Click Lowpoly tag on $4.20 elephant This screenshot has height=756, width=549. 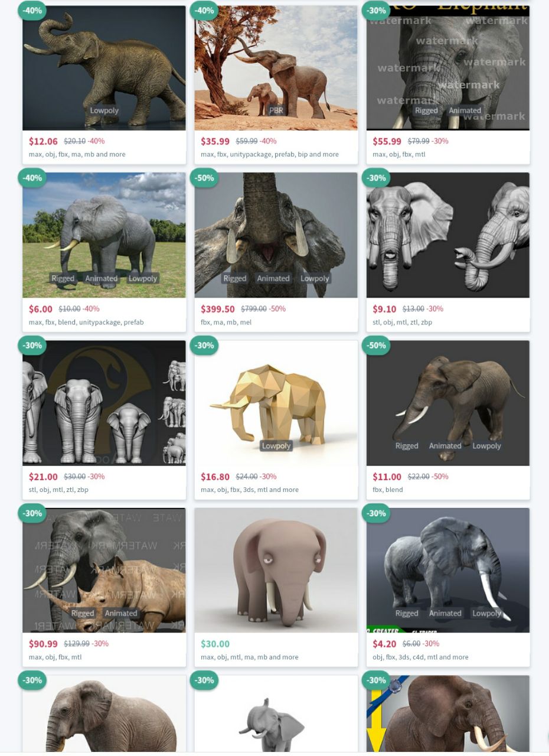[486, 613]
